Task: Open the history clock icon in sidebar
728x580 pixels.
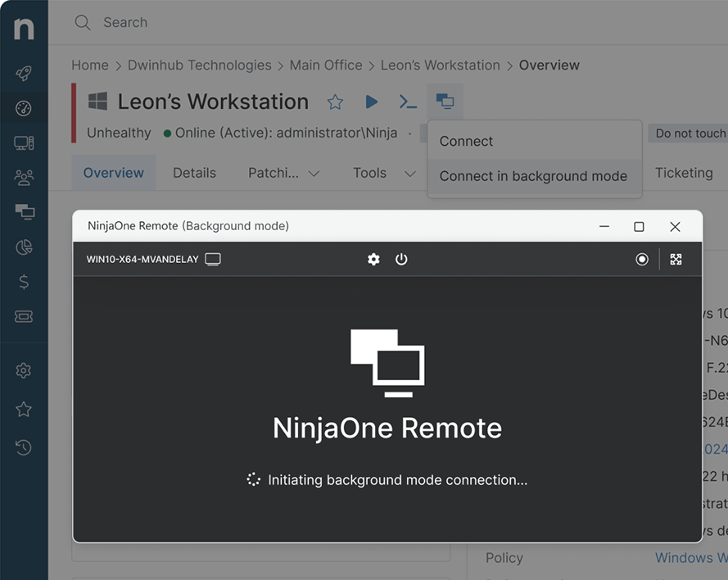Action: point(24,447)
